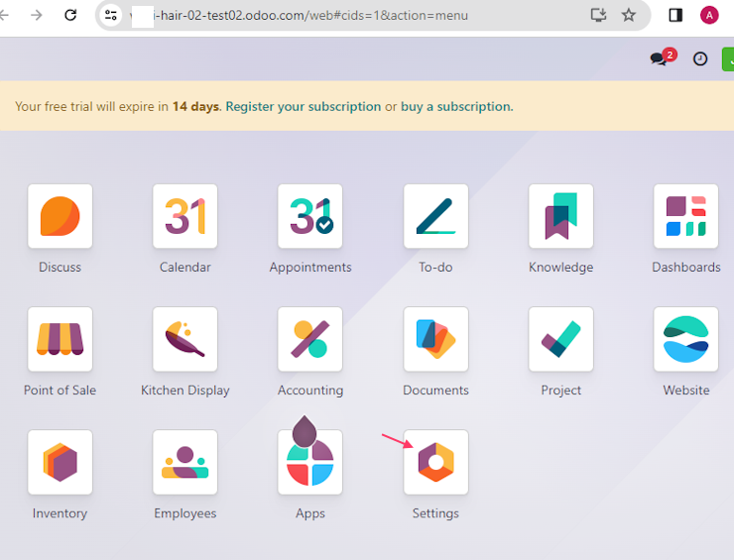The width and height of the screenshot is (734, 560).
Task: Open the Project app
Action: tap(560, 339)
